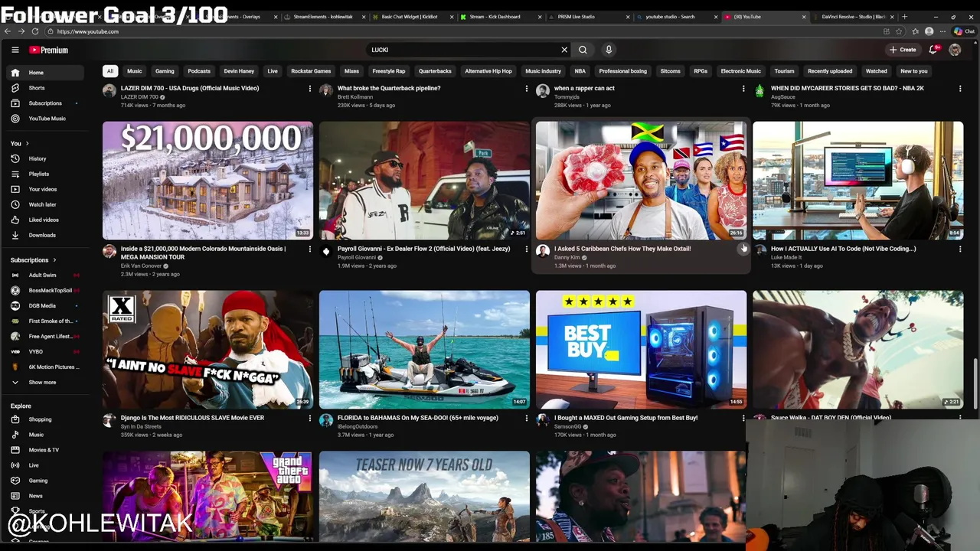The height and width of the screenshot is (551, 980).
Task: Open options for AI To Code video
Action: click(959, 249)
